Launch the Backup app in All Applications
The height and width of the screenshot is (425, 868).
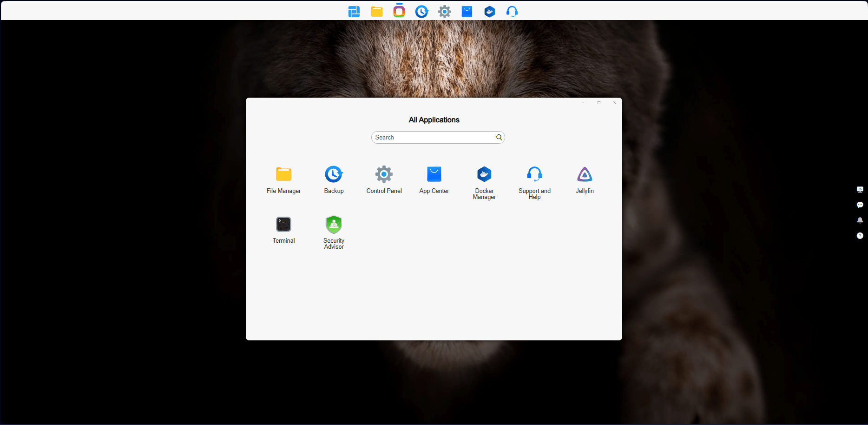[334, 174]
